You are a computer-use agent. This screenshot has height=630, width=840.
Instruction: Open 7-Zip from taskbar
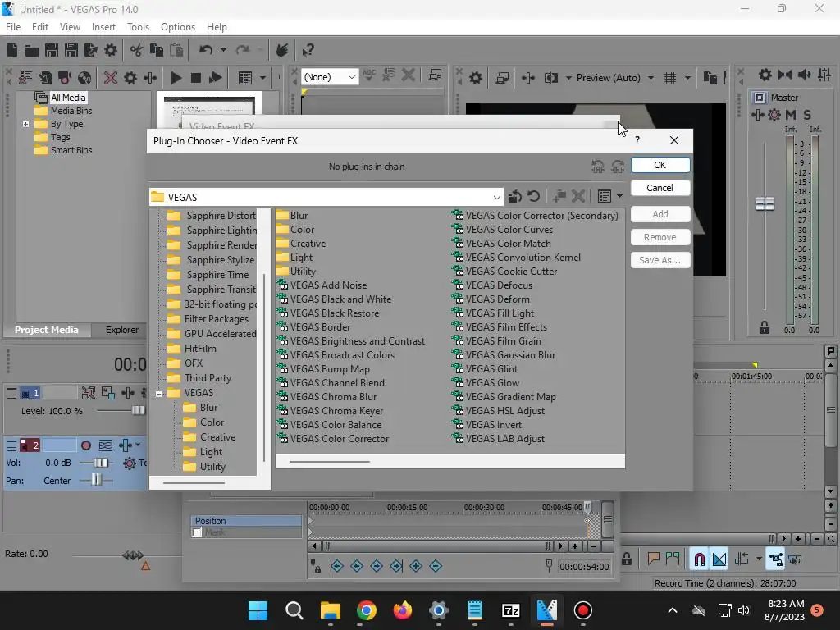coord(510,610)
